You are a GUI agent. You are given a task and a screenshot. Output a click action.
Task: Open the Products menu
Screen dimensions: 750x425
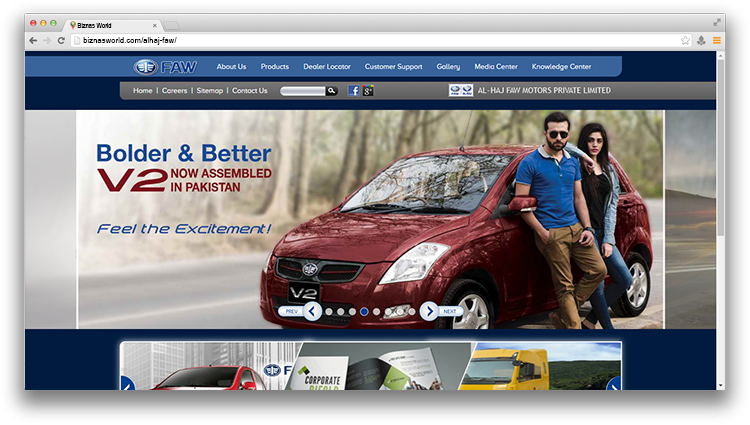274,67
